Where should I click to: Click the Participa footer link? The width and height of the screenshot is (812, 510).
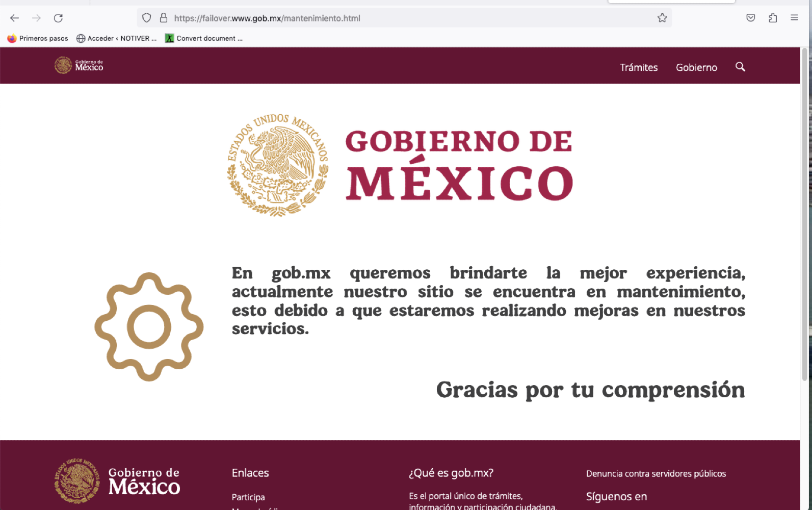[x=248, y=497]
